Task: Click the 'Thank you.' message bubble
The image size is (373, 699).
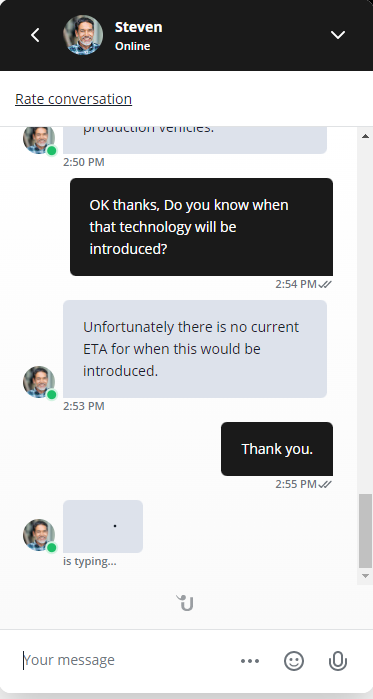Action: 277,449
